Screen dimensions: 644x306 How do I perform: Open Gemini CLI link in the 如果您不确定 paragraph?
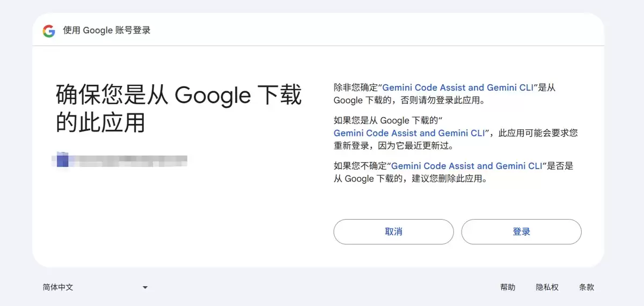[x=467, y=166]
